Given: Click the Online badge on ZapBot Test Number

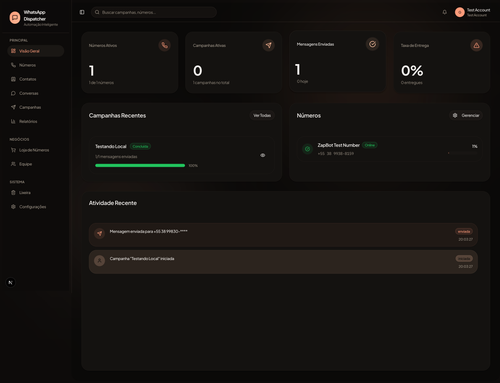Looking at the screenshot, I should (370, 145).
